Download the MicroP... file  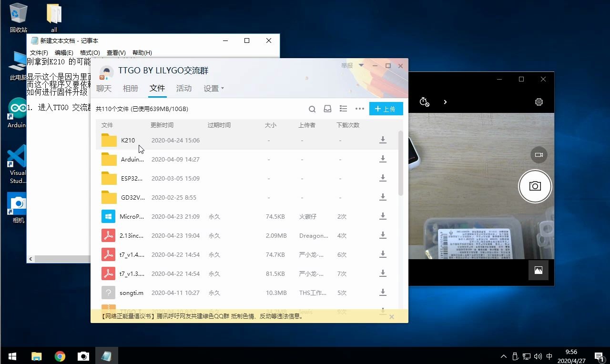[383, 216]
